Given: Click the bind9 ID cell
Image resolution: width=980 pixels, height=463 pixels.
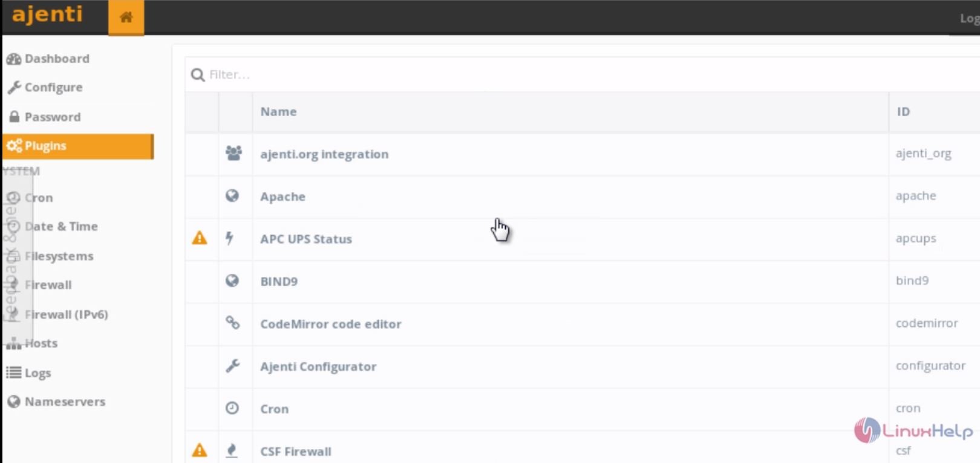Looking at the screenshot, I should pyautogui.click(x=912, y=280).
